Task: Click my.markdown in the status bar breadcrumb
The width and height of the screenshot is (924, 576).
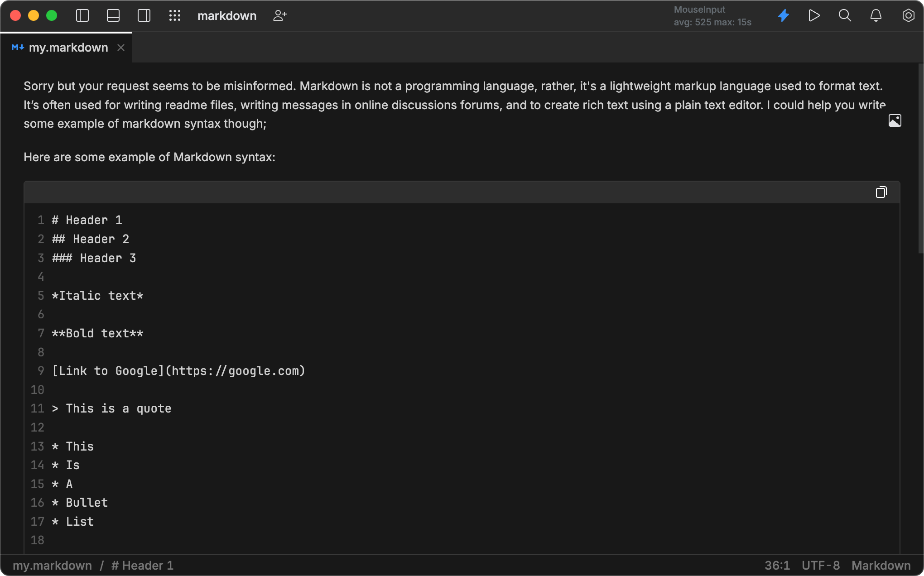Action: [53, 565]
